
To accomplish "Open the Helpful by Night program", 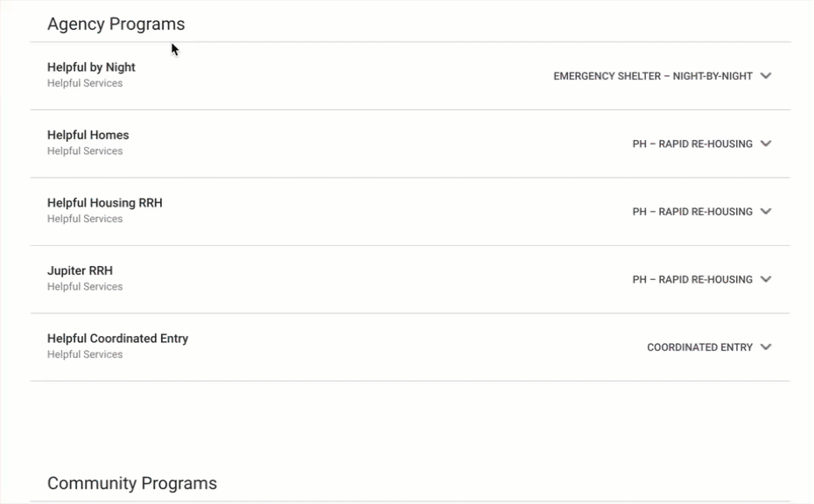I will [91, 67].
